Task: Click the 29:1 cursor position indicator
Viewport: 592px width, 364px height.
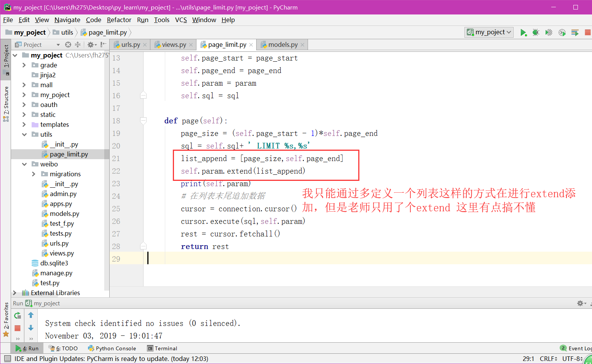Action: click(528, 359)
